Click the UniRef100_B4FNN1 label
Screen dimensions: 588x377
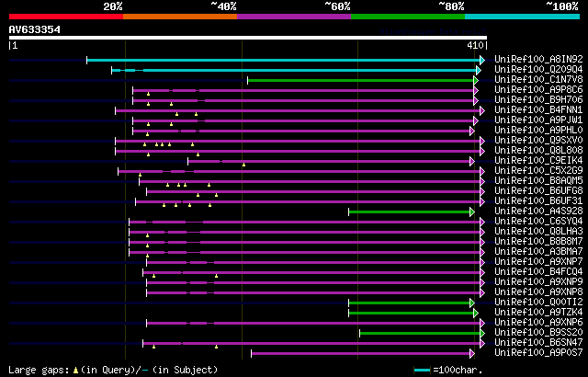(x=538, y=110)
